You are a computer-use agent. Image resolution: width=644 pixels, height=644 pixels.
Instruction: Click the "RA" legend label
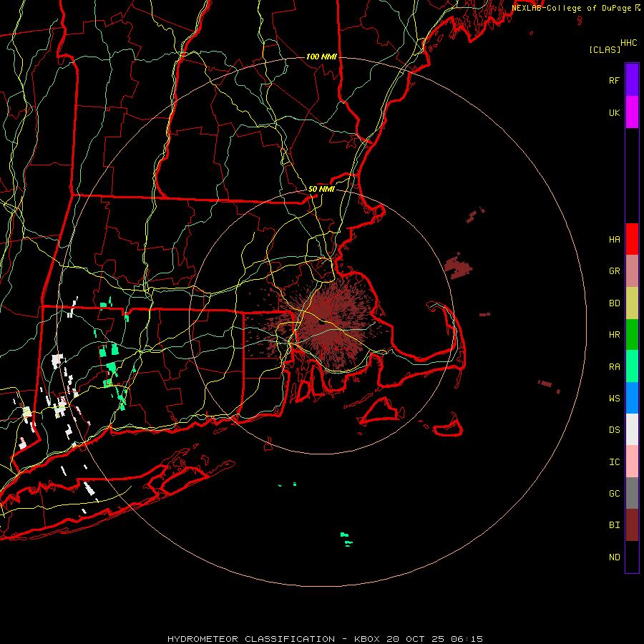pos(614,366)
